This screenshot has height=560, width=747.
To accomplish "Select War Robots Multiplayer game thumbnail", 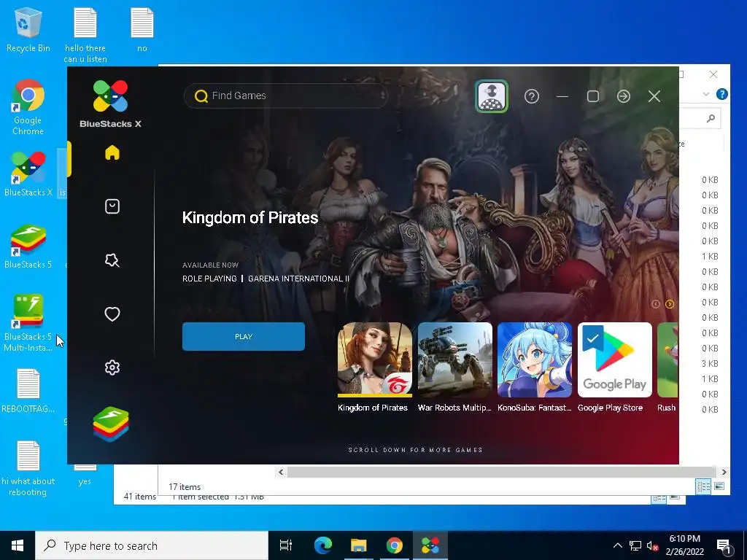I will 454,359.
